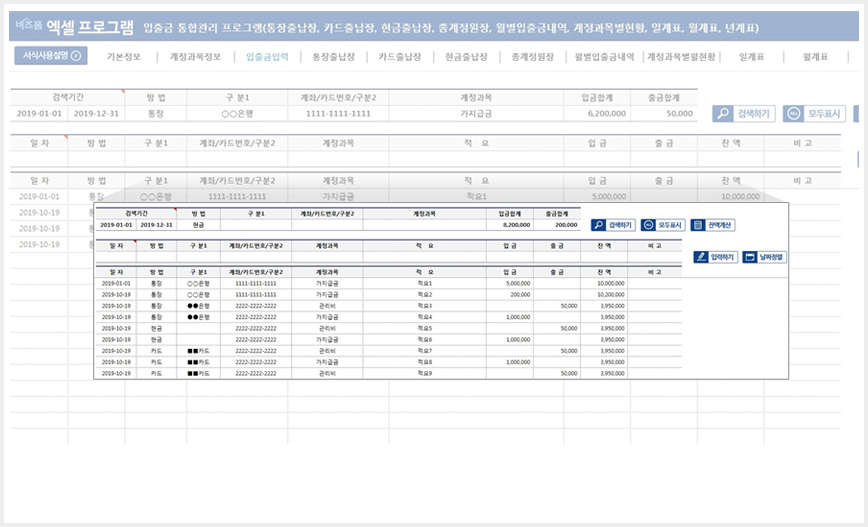The height and width of the screenshot is (527, 868).
Task: Select the 적요7 row cell
Action: coord(425,351)
